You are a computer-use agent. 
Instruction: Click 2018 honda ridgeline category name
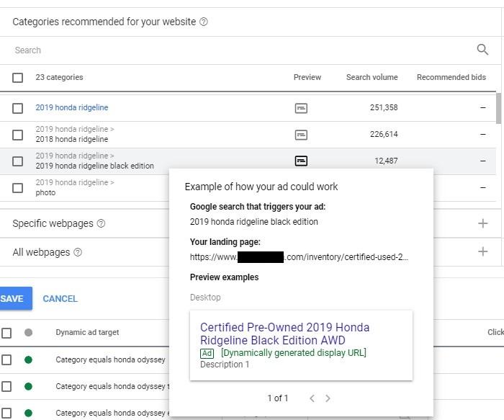(x=72, y=139)
